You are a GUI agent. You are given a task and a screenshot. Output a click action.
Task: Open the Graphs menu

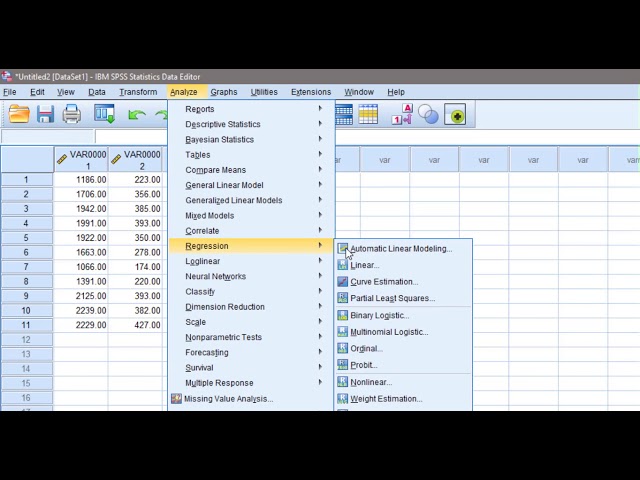click(x=224, y=92)
